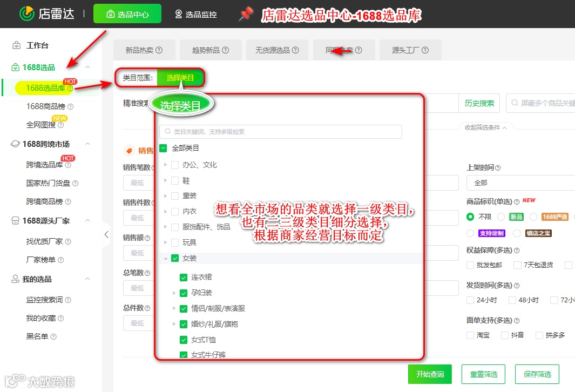Click the 工作台 workbench icon

point(17,45)
